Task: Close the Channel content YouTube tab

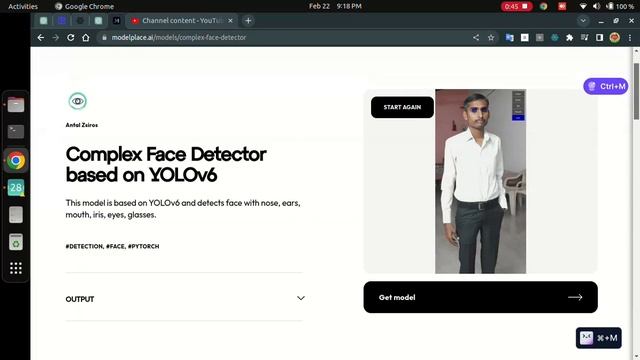Action: point(230,20)
